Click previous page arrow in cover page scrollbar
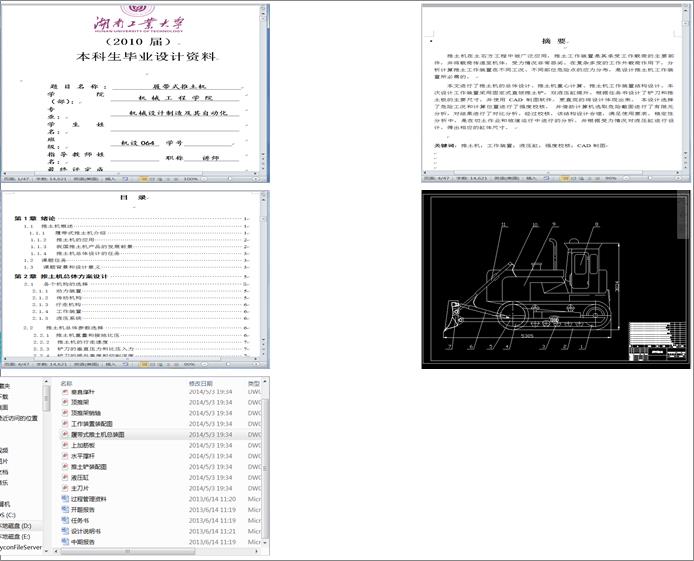 (x=263, y=159)
